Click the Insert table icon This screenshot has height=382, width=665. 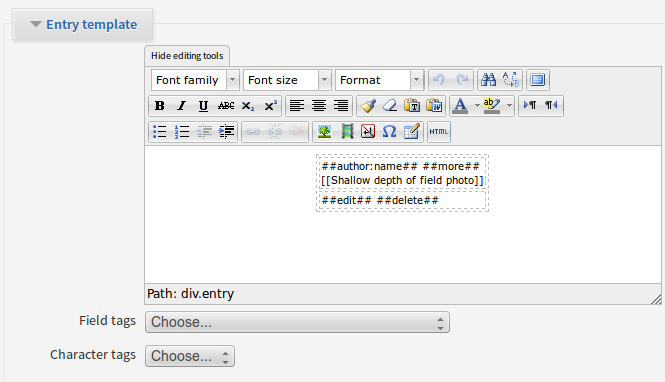(411, 131)
